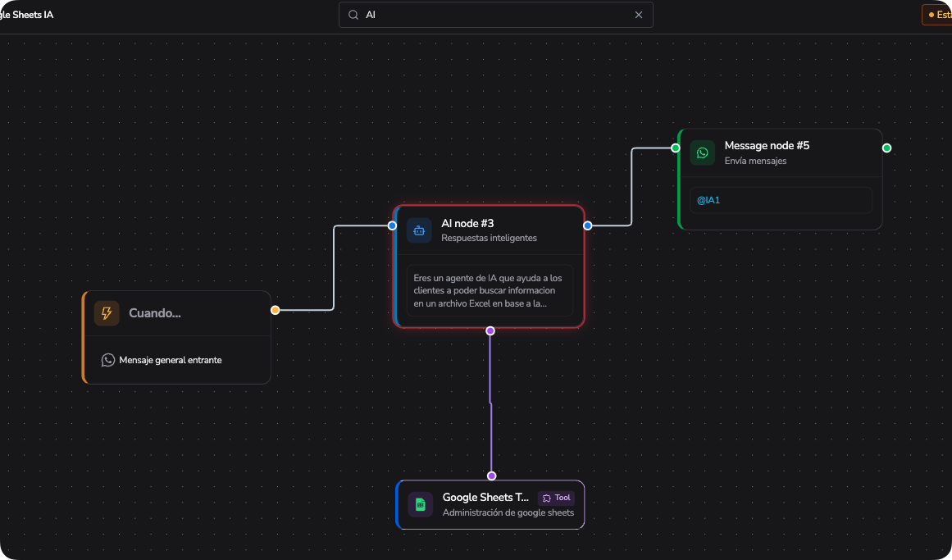This screenshot has height=560, width=952.
Task: Click the purple top port on Google Sheets node
Action: click(x=492, y=476)
